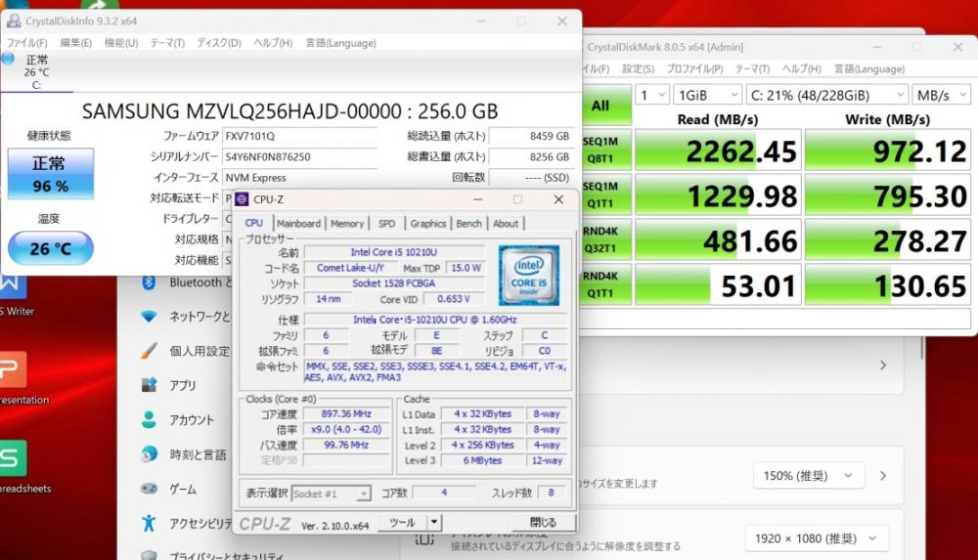Click the Intel Core i5 logo in CPU-Z
Viewport: 978px width, 560px height.
(528, 275)
